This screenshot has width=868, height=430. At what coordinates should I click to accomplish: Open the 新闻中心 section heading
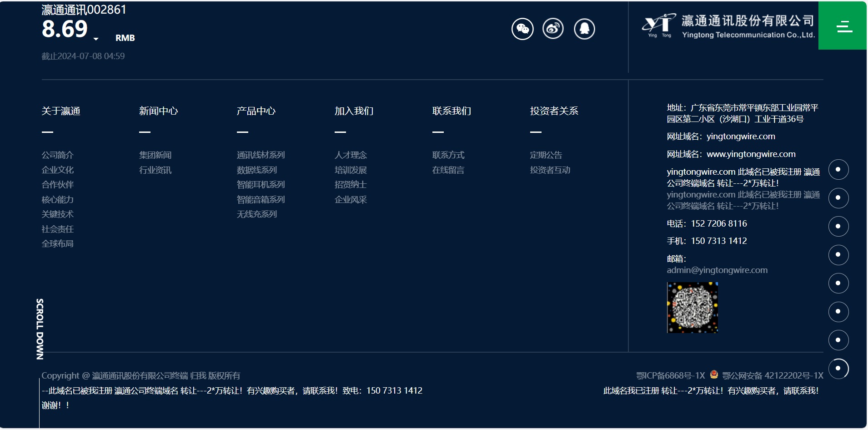coord(158,111)
